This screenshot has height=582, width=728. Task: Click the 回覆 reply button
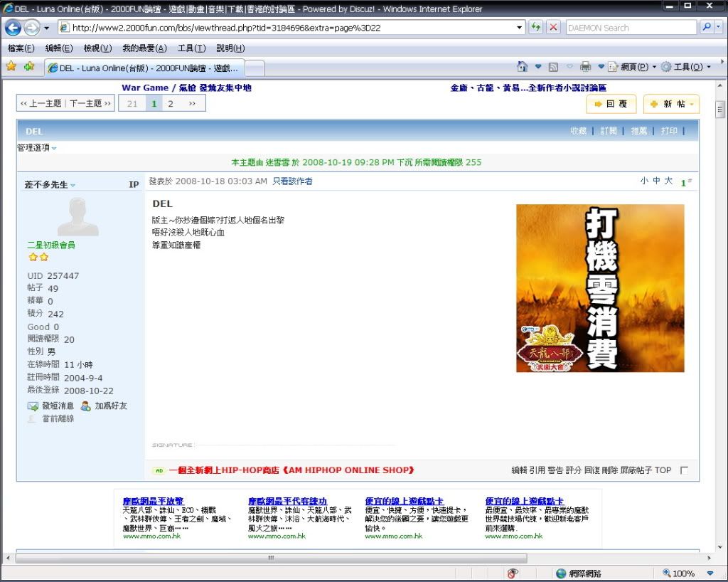point(611,104)
